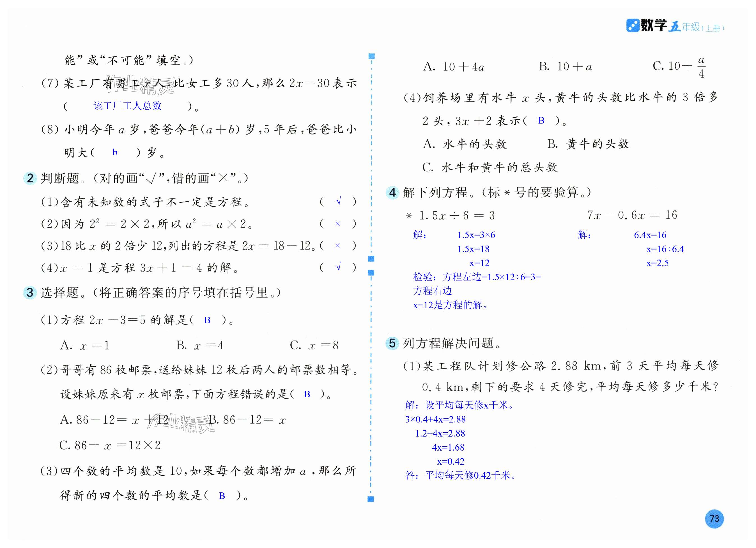Click option C. 水牛和黄牛的总头数
The image size is (756, 548).
pos(490,167)
